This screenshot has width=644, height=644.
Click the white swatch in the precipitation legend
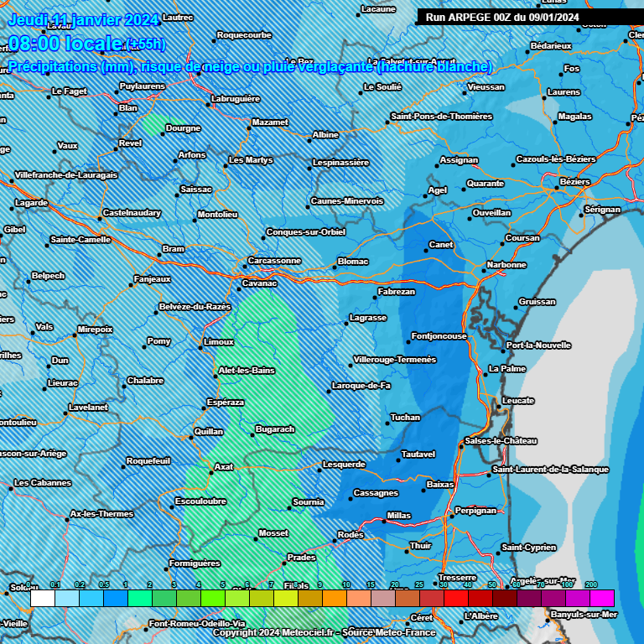coord(43,598)
